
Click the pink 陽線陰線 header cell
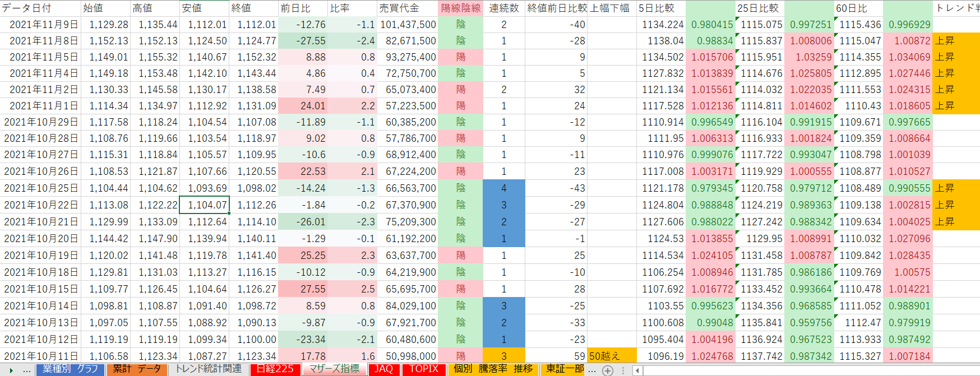click(460, 8)
